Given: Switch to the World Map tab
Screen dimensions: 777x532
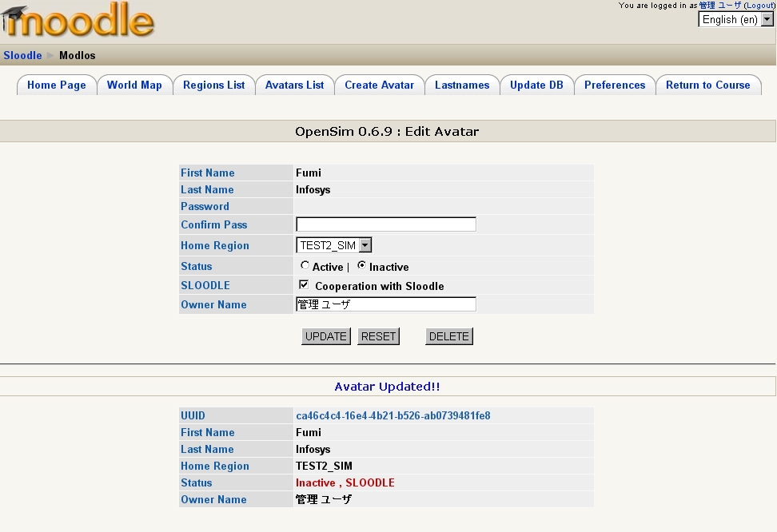Looking at the screenshot, I should click(134, 85).
